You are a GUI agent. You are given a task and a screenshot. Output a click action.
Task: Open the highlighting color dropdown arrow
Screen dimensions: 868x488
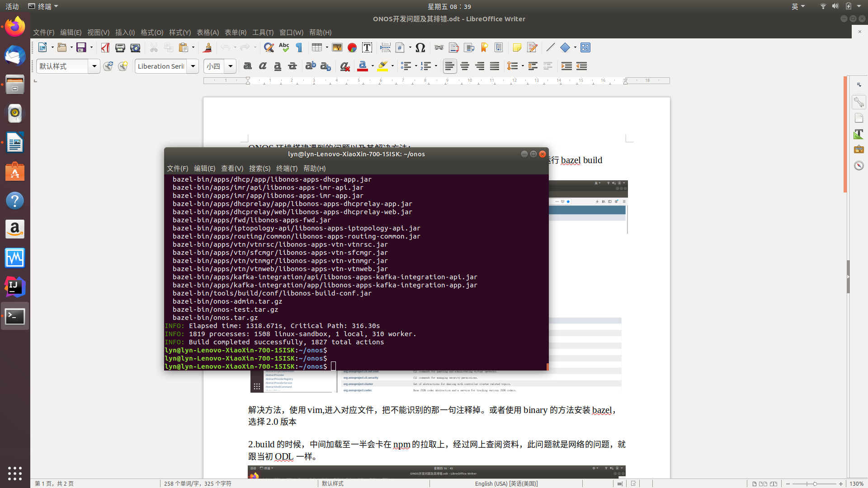tap(392, 66)
